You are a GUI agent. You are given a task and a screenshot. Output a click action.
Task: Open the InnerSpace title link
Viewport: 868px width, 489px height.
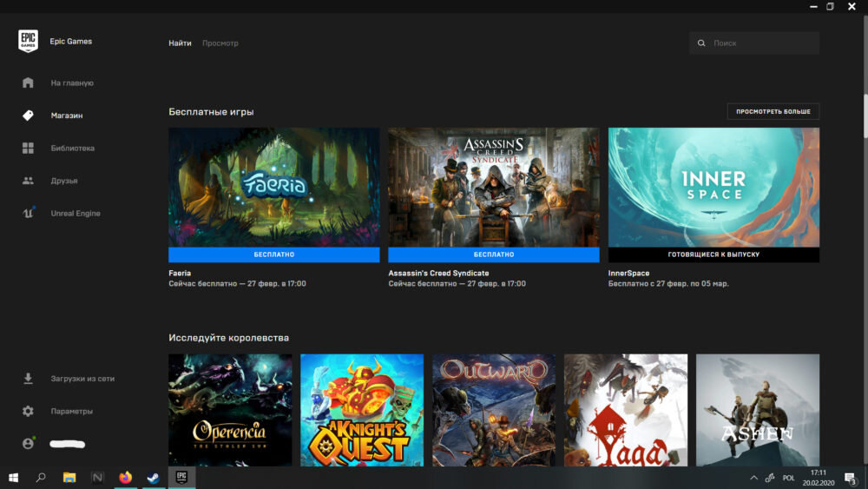628,273
